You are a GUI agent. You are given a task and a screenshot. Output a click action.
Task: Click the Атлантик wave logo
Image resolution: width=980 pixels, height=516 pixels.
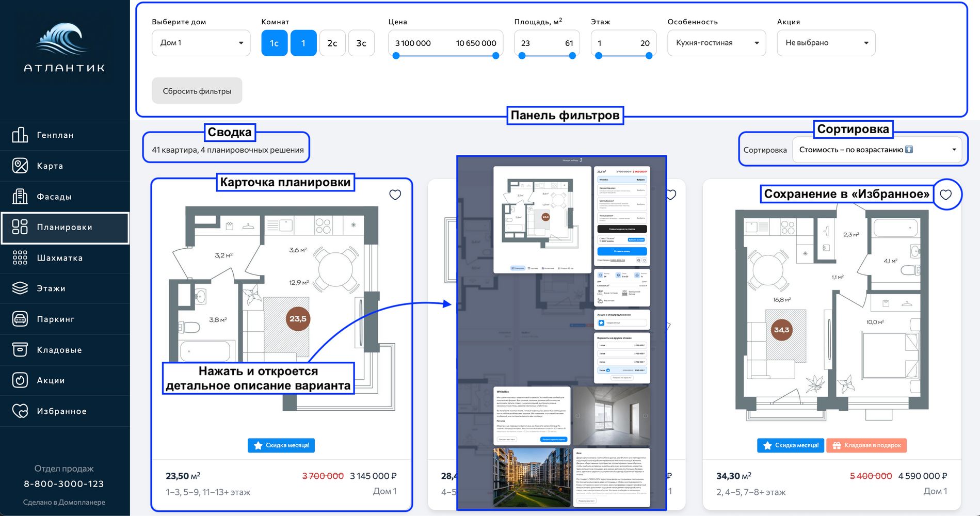pos(65,47)
